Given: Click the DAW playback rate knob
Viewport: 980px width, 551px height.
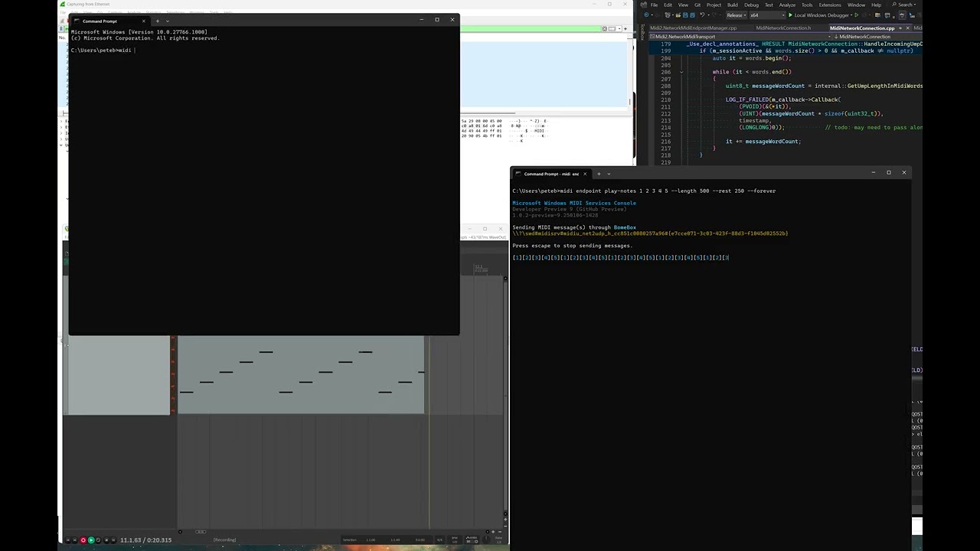Looking at the screenshot, I should click(x=486, y=540).
